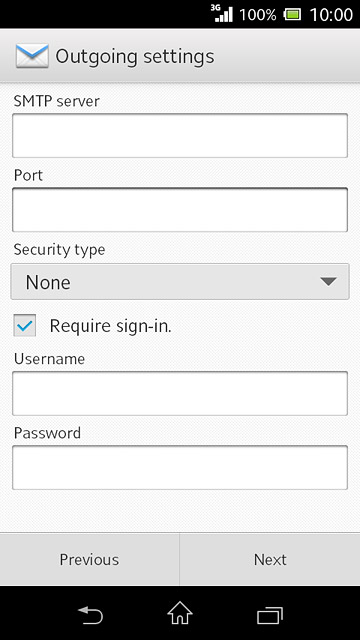This screenshot has width=360, height=640.
Task: Focus the Username input field
Action: [x=180, y=393]
